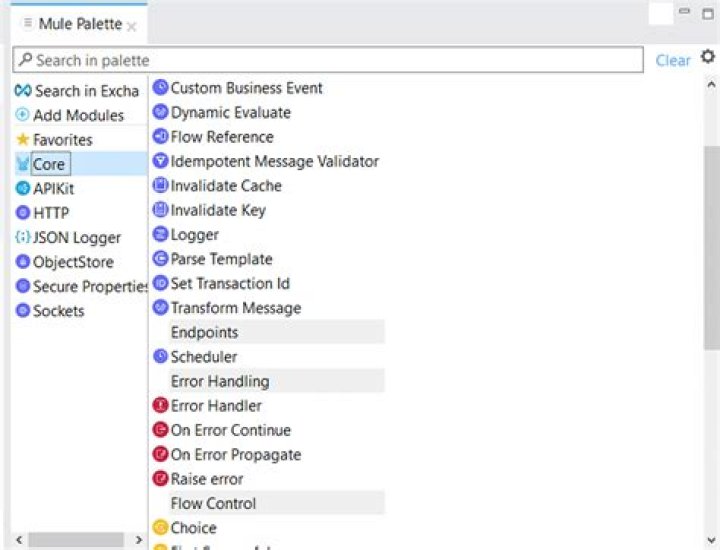Viewport: 720px width, 550px height.
Task: Click the yellow Choice router icon
Action: point(160,528)
